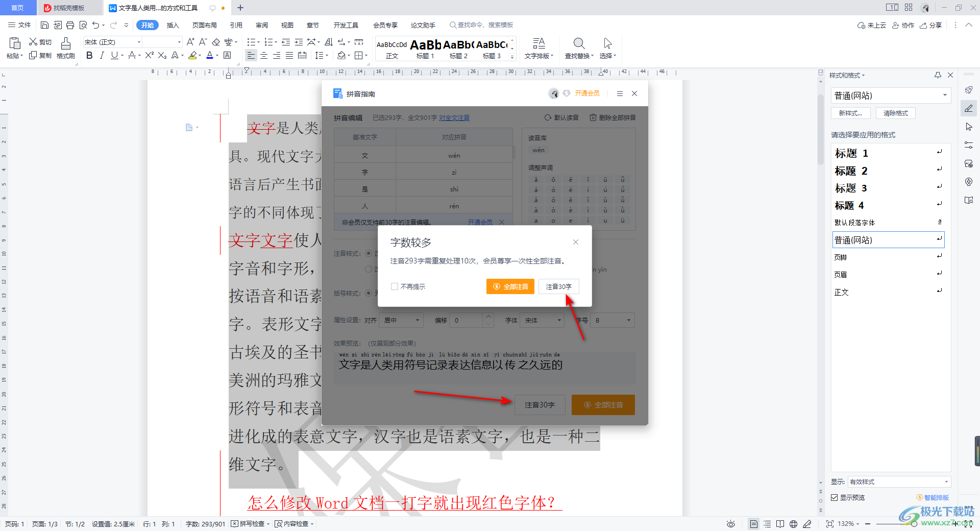Click the fit page zoom icon
The width and height of the screenshot is (980, 531).
[x=829, y=524]
